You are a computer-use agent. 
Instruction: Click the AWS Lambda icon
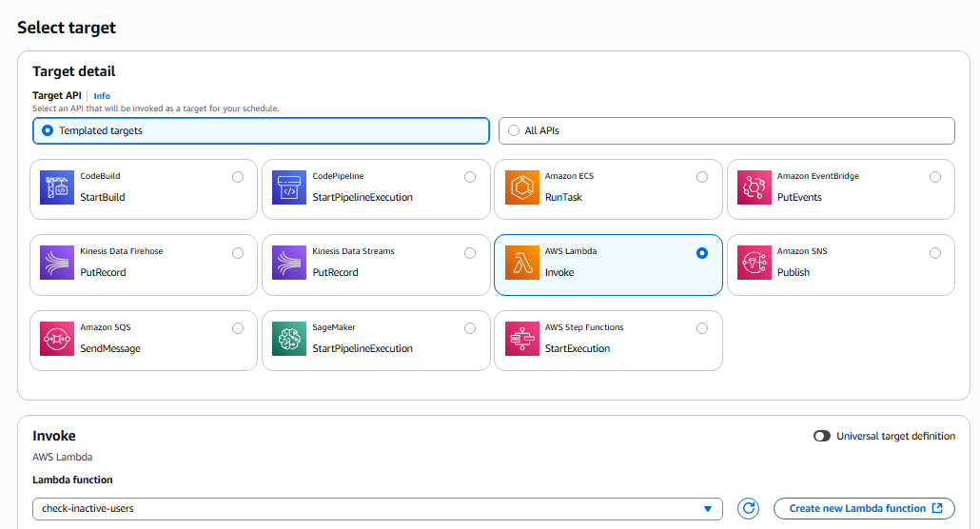click(x=522, y=263)
